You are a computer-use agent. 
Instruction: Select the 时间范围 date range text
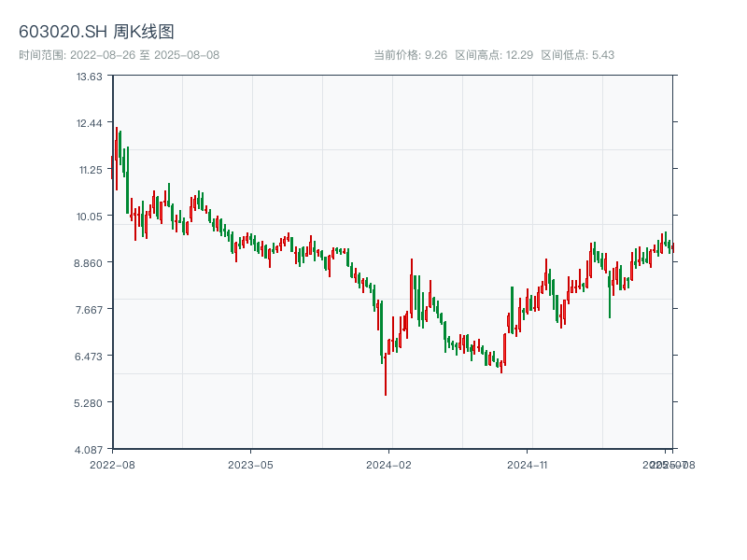[x=119, y=55]
